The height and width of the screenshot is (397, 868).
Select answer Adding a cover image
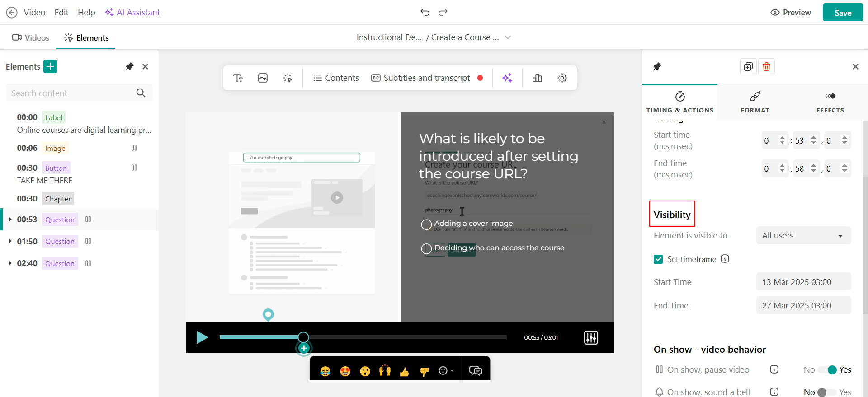(426, 224)
